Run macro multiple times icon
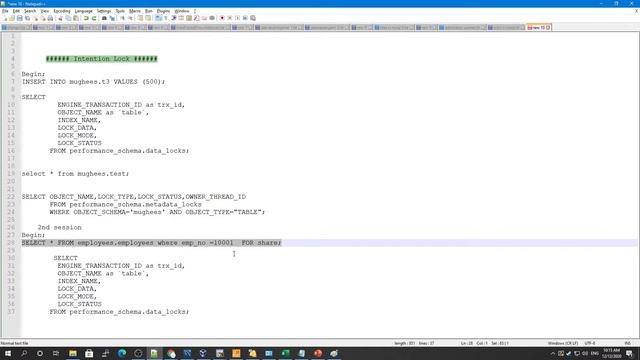 [245, 18]
